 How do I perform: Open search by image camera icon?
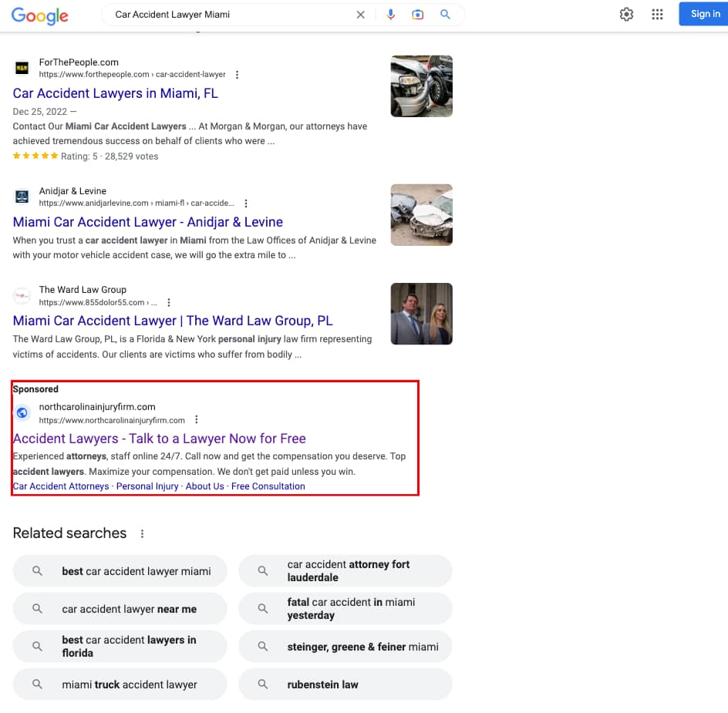click(x=417, y=15)
